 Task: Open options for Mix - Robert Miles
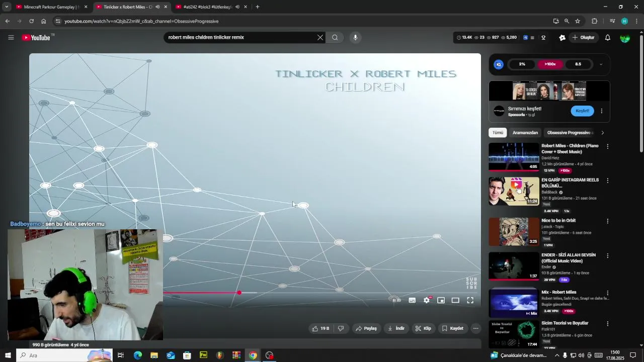pyautogui.click(x=607, y=293)
